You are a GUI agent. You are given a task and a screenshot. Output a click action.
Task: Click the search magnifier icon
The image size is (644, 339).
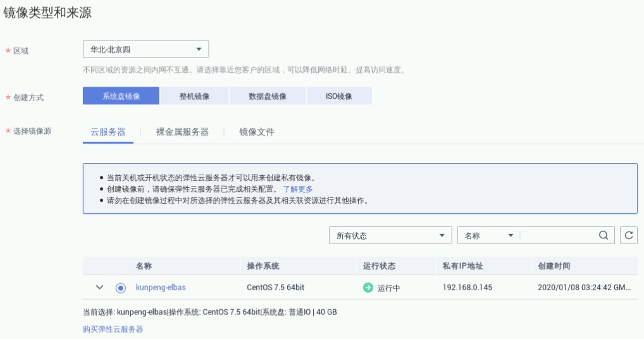point(603,235)
